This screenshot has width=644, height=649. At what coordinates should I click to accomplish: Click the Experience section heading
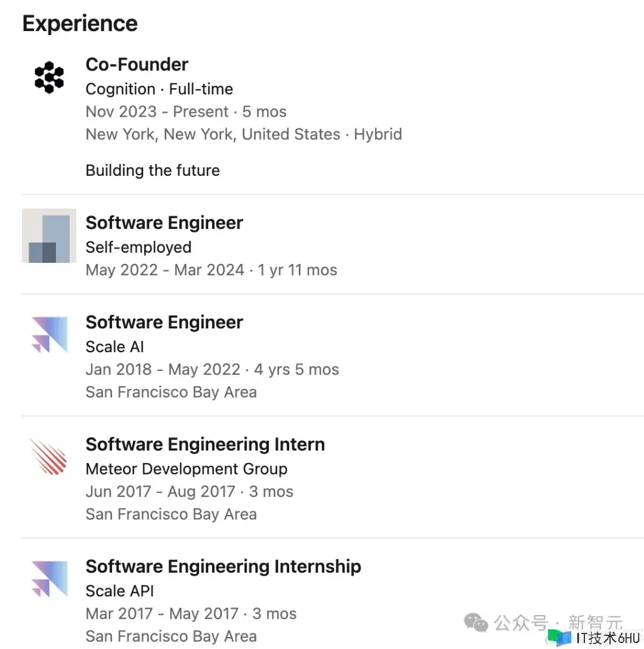pyautogui.click(x=80, y=24)
